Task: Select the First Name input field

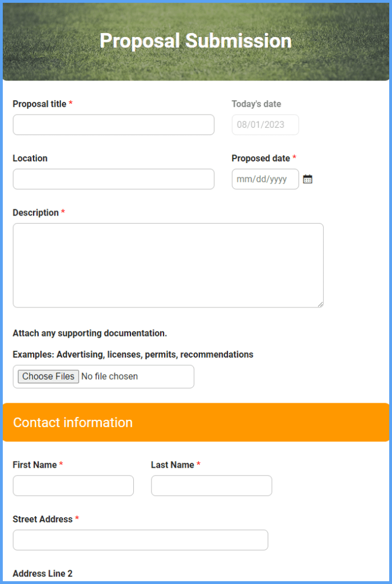Action: coord(73,485)
